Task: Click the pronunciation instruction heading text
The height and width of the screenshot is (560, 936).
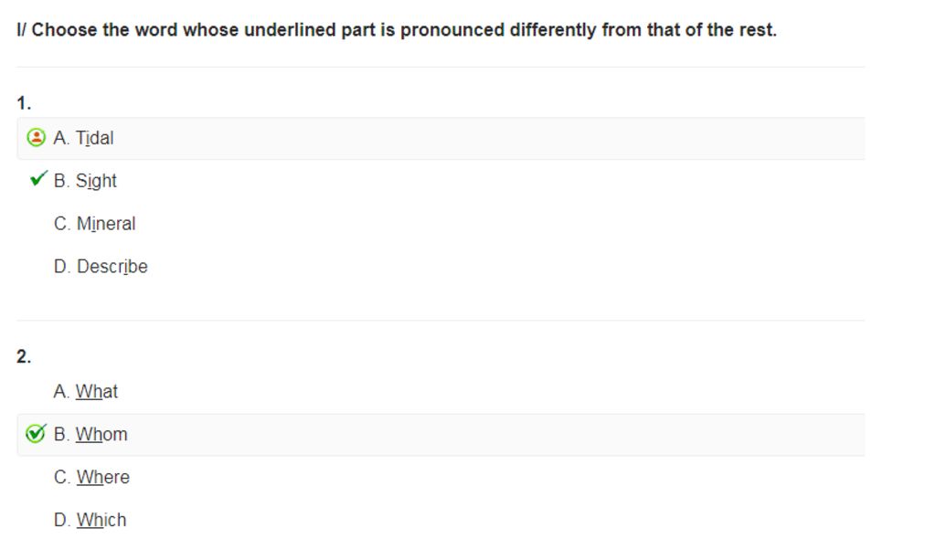Action: pyautogui.click(x=397, y=30)
